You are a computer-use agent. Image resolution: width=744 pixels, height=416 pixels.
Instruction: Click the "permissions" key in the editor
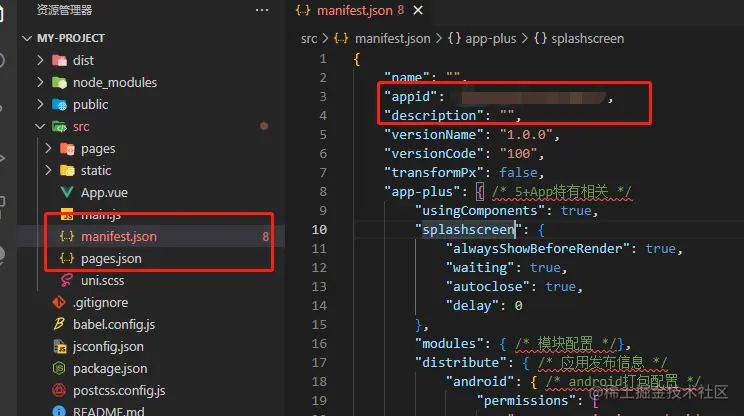(526, 400)
